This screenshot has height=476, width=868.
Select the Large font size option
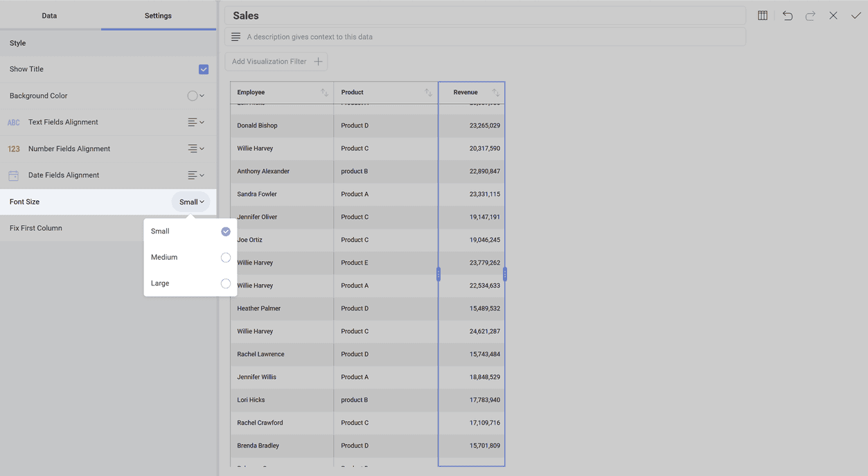(191, 283)
